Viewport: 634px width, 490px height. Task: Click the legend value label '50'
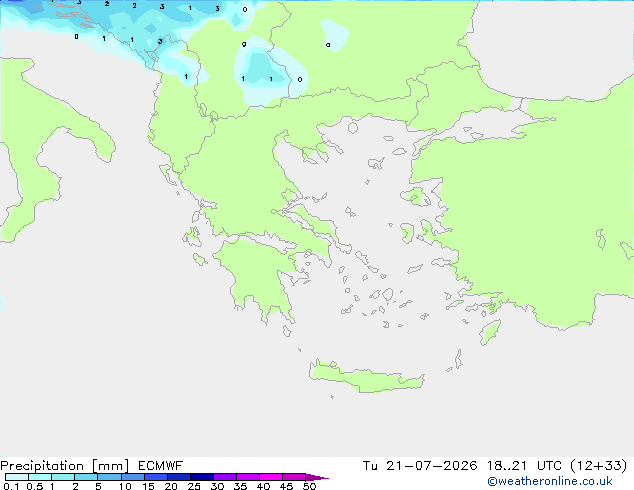click(309, 486)
